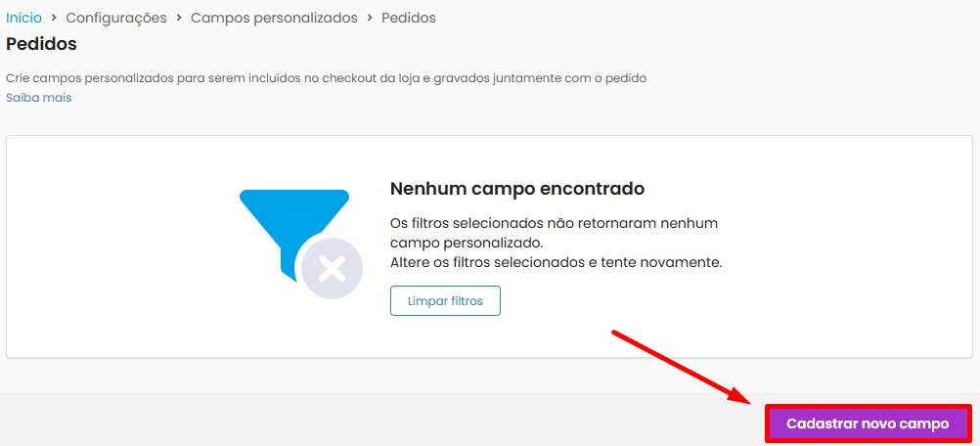Image resolution: width=980 pixels, height=446 pixels.
Task: Click the Altere os filtros selecionados line
Action: pyautogui.click(x=556, y=262)
